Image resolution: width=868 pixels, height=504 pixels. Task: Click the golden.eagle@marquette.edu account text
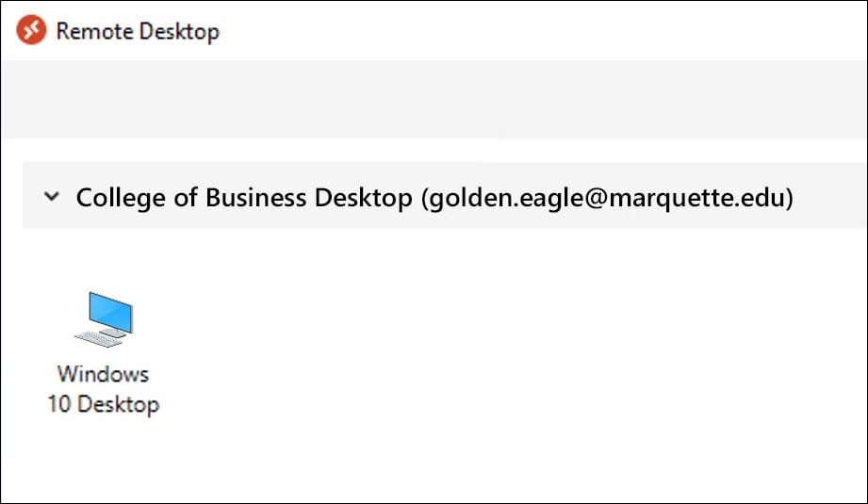(608, 198)
